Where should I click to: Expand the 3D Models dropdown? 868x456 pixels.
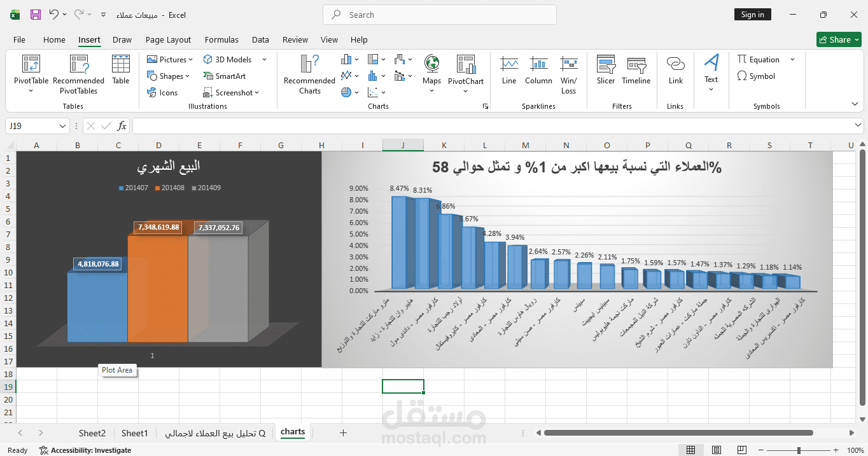[264, 60]
